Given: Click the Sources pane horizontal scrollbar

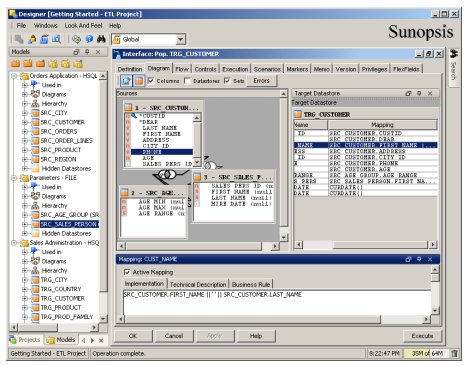Looking at the screenshot, I should pyautogui.click(x=199, y=246).
